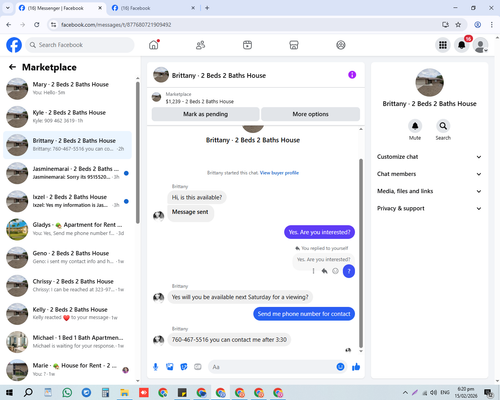Go to the Home feed icon
The height and width of the screenshot is (400, 500).
pyautogui.click(x=154, y=45)
